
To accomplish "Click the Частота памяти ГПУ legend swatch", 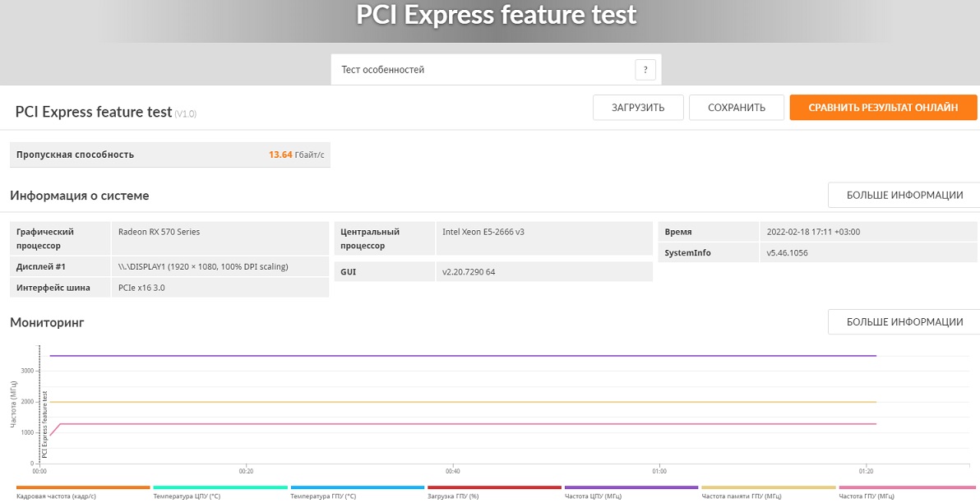I will click(x=768, y=487).
